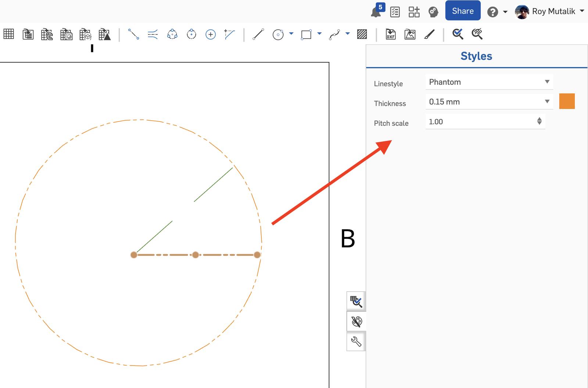Open the Roy Mutalik account menu
Viewport: 588px width, 388px height.
pyautogui.click(x=550, y=11)
